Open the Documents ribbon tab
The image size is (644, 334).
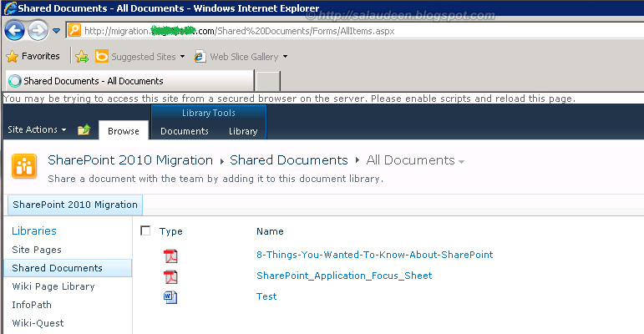click(x=185, y=131)
